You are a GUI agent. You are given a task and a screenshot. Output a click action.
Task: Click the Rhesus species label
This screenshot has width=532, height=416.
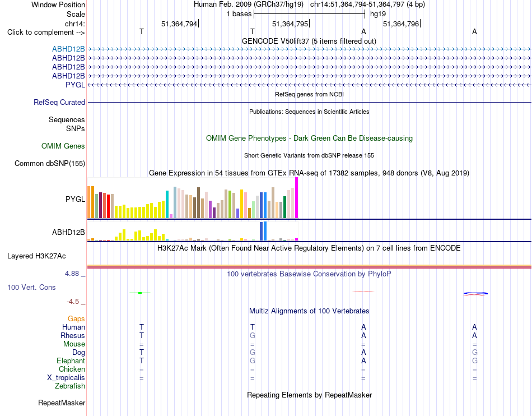73,335
